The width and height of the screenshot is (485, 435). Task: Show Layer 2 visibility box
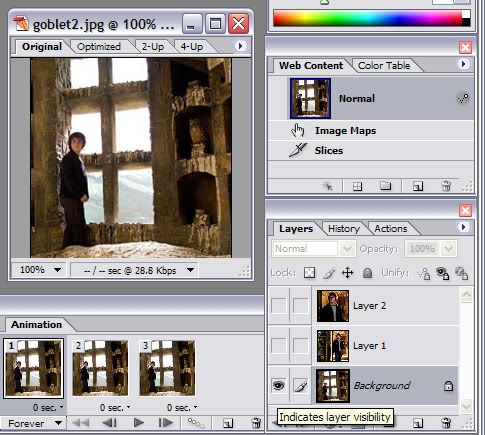[279, 306]
